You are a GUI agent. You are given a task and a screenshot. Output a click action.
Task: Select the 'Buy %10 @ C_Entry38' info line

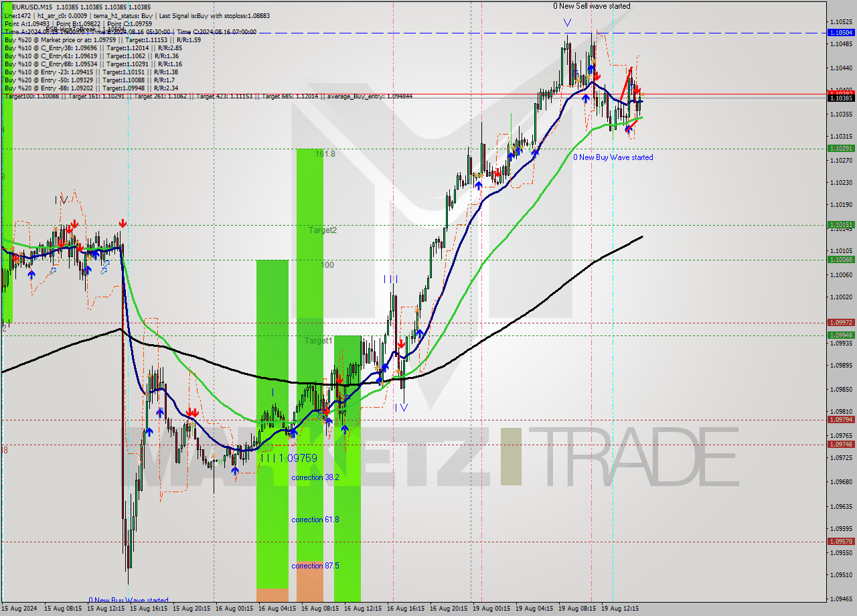pyautogui.click(x=93, y=48)
